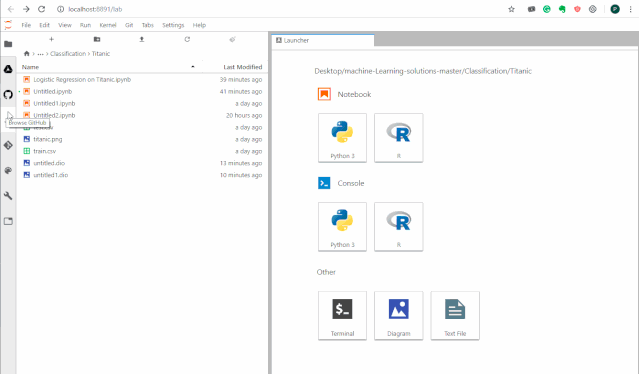Open the Chrome three-dot menu
Screen dimensions: 639x374
(630, 9)
